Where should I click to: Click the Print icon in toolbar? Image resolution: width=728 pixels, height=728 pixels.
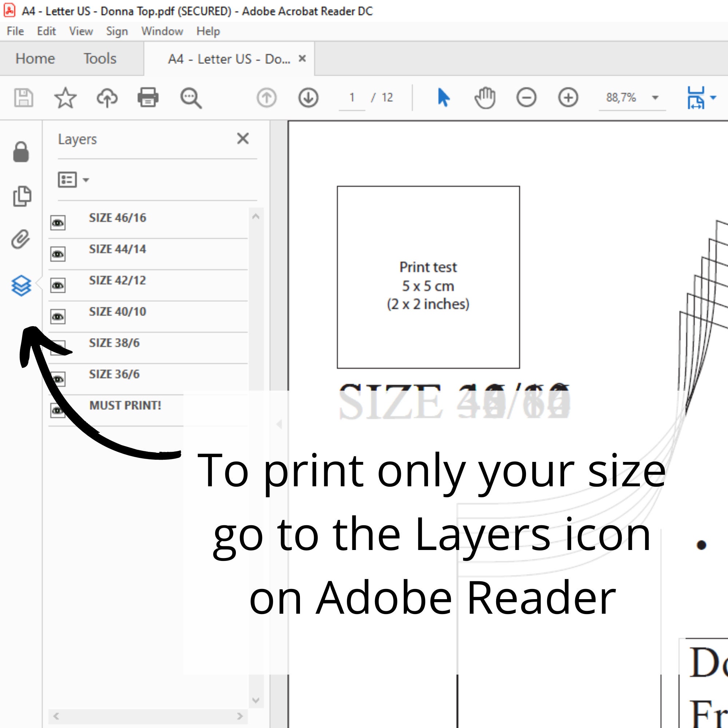148,97
